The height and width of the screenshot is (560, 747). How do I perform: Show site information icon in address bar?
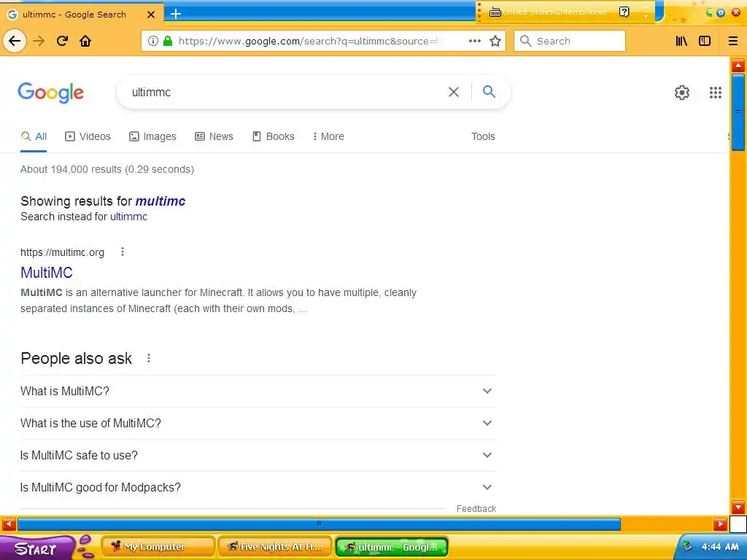coord(153,41)
